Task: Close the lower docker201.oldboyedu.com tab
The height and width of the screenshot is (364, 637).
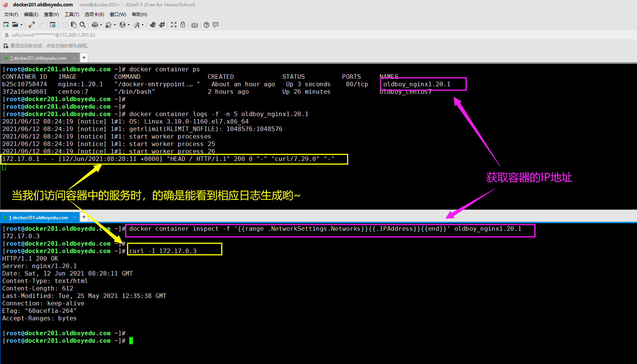Action: point(74,218)
